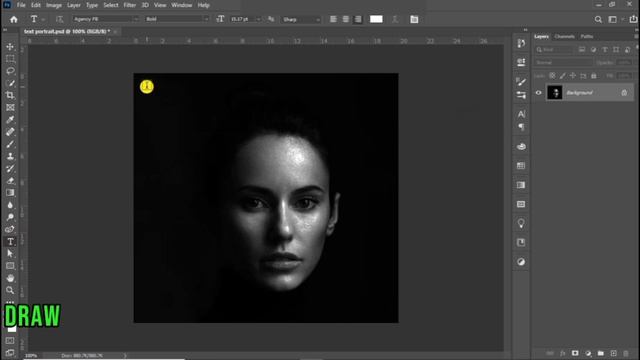
Task: Select the Zoom tool
Action: click(10, 290)
